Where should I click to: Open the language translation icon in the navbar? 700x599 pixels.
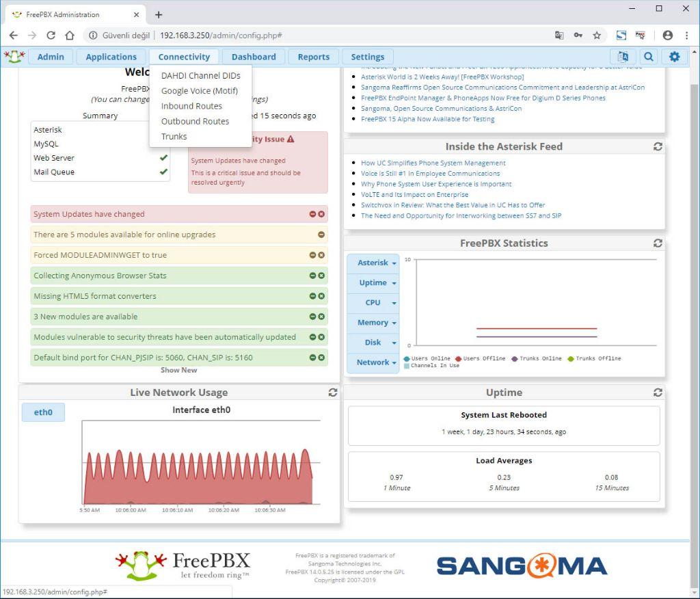623,57
